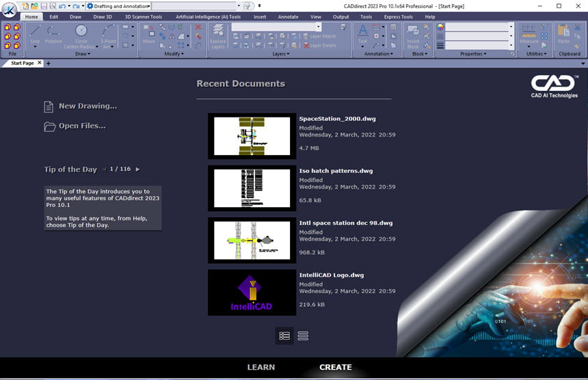
Task: Open the Output ribbon tab
Action: 340,17
